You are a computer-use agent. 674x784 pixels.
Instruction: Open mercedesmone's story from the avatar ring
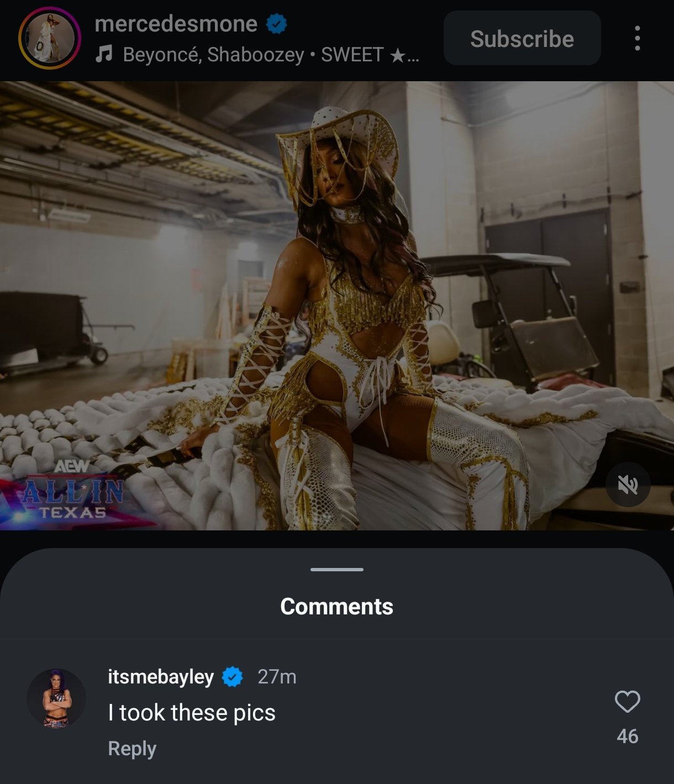[50, 38]
